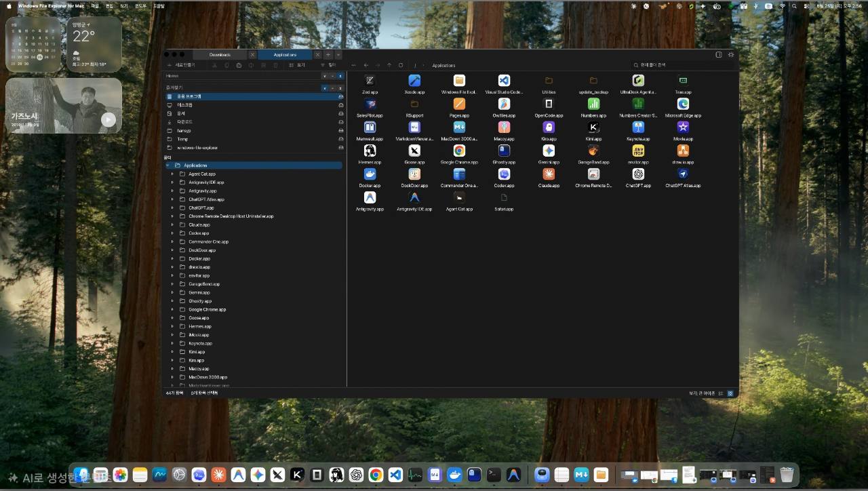868x491 pixels.
Task: Select Temp in favorites list
Action: click(255, 139)
